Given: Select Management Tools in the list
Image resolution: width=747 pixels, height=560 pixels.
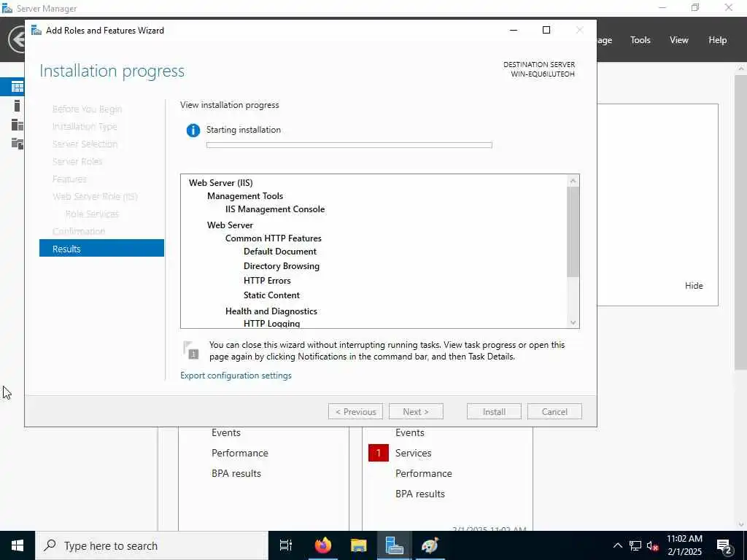Looking at the screenshot, I should 245,196.
